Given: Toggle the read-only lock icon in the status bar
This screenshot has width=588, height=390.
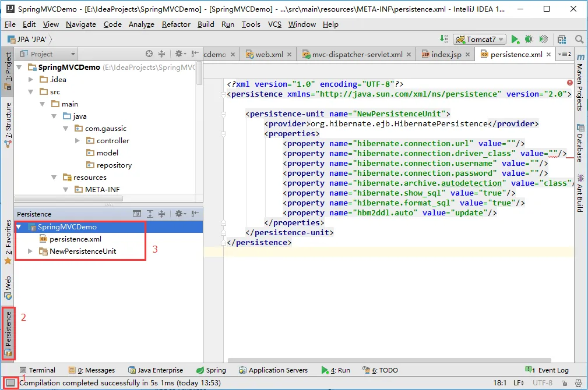Looking at the screenshot, I should pos(564,383).
